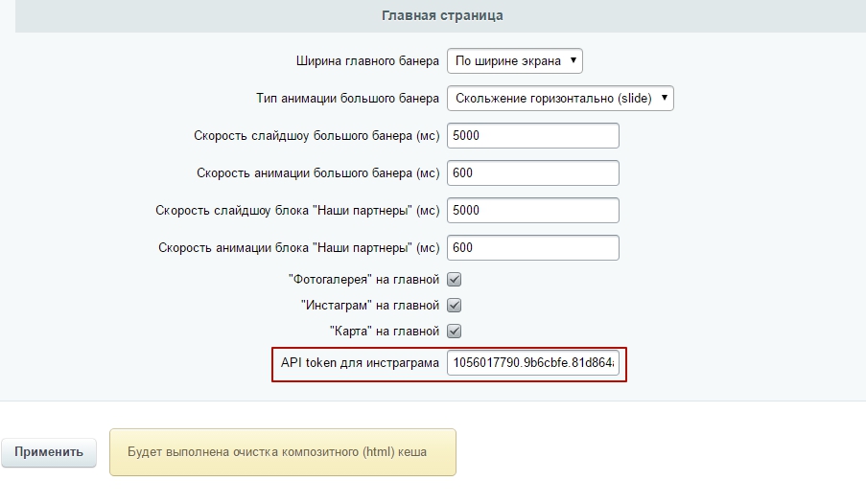Disable the 'Карта' на главной checkbox
Viewport: 866px width, 504px height.
456,332
